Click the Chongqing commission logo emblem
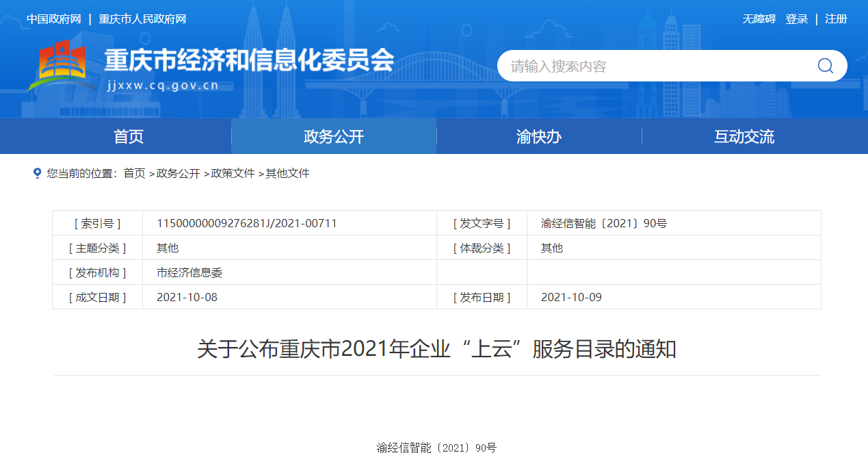The height and width of the screenshot is (464, 868). click(x=60, y=66)
